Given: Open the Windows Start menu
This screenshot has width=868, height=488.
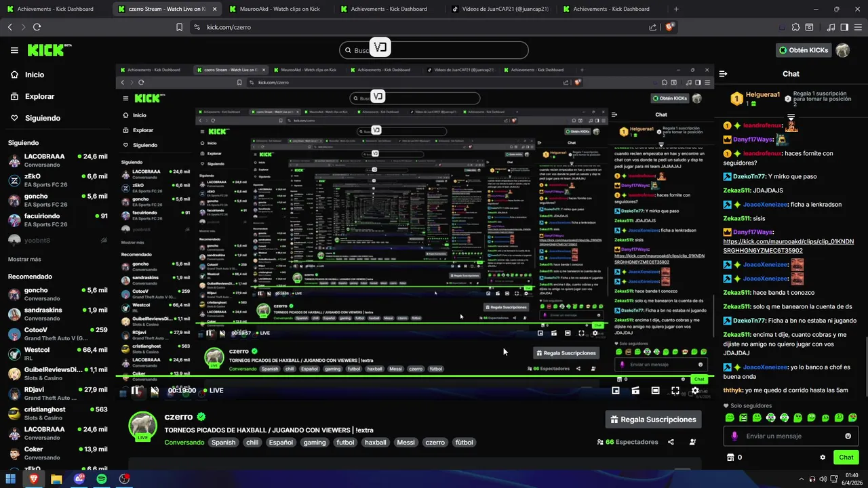Looking at the screenshot, I should (11, 479).
